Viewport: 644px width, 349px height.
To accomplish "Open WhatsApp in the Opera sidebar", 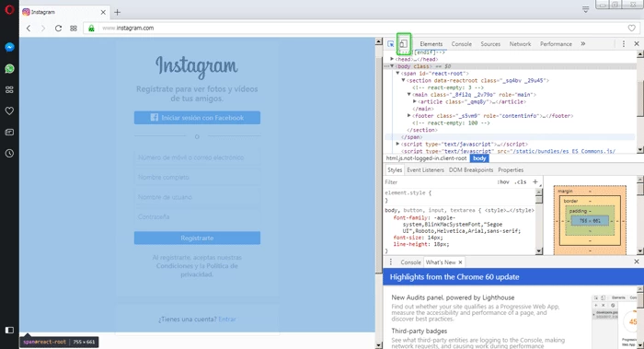I will [9, 69].
